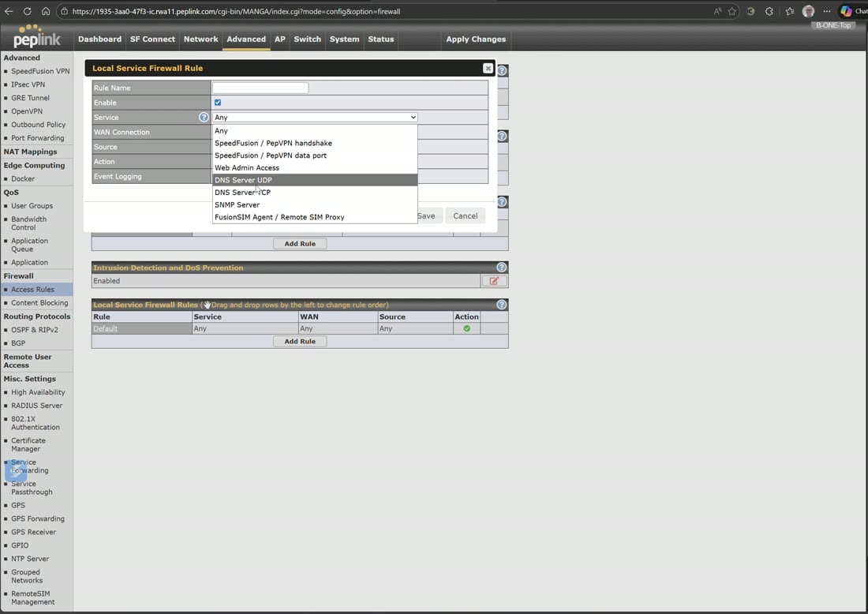Choose SpeedFusion / PepVPN data port option
The width and height of the screenshot is (868, 614).
tap(315, 155)
